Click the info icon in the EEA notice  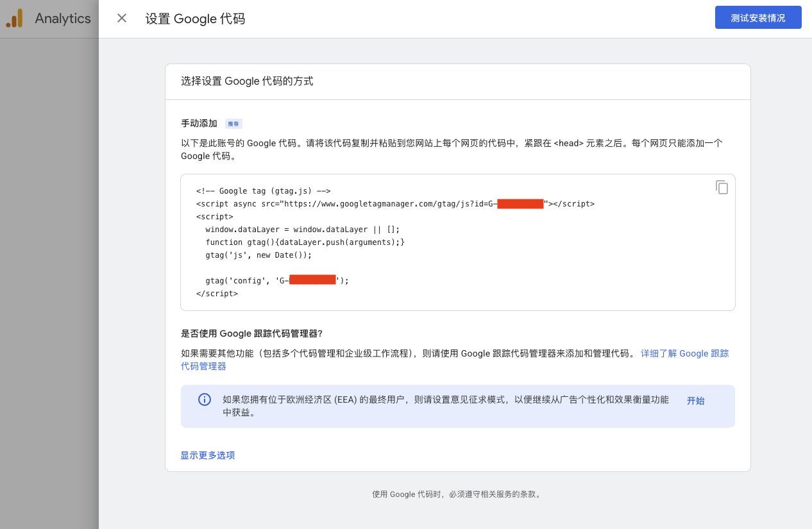204,399
